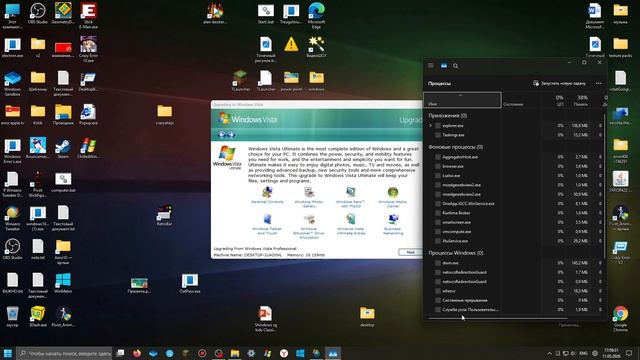This screenshot has width=640, height=360.
Task: Open the Windows Start button
Action: click(8, 353)
